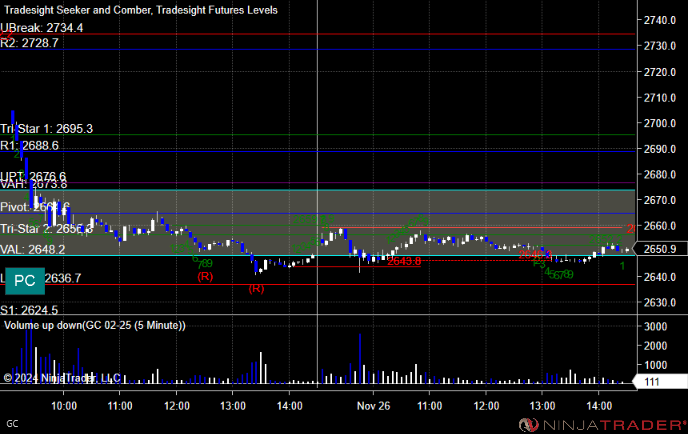The width and height of the screenshot is (688, 434).
Task: Click the tallest blue volume bar near Nov 26
Action: coord(360,359)
